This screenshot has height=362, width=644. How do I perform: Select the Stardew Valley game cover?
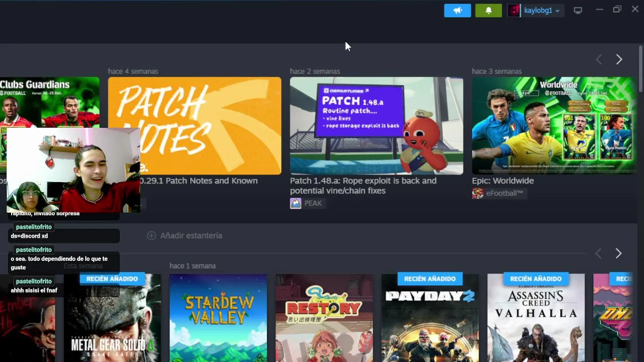(x=218, y=318)
